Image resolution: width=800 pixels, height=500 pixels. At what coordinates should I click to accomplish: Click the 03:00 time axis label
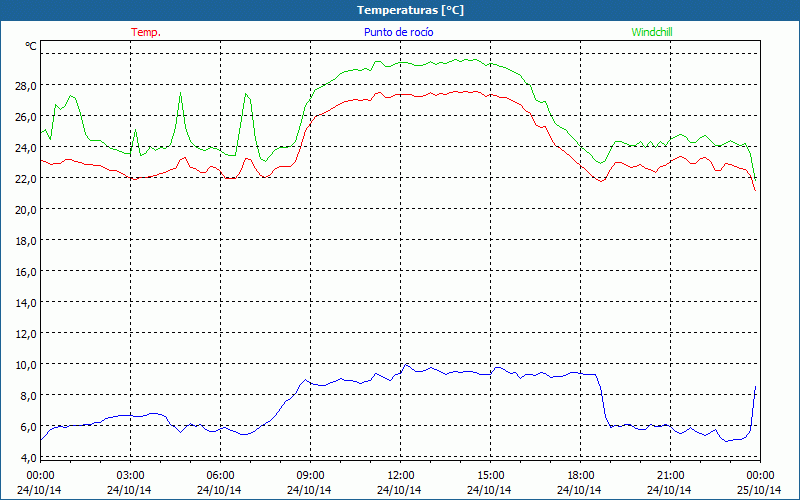click(131, 476)
